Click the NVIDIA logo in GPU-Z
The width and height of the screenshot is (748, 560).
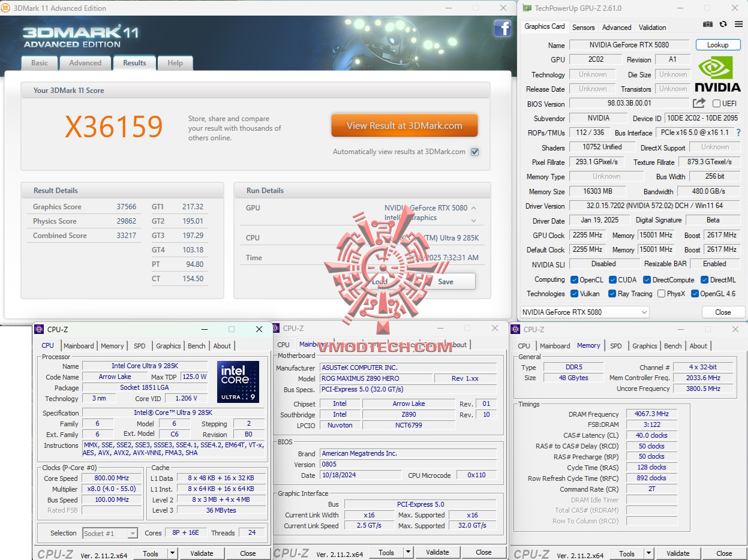pyautogui.click(x=718, y=74)
